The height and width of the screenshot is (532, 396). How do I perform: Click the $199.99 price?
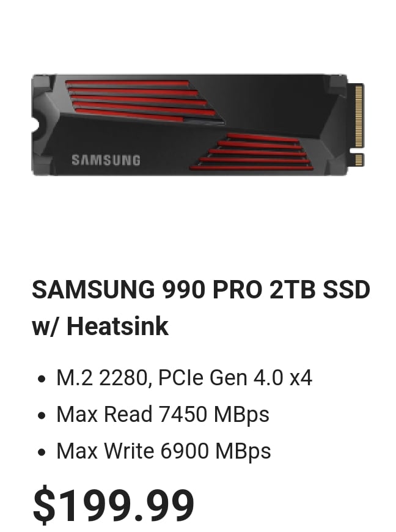point(113,504)
